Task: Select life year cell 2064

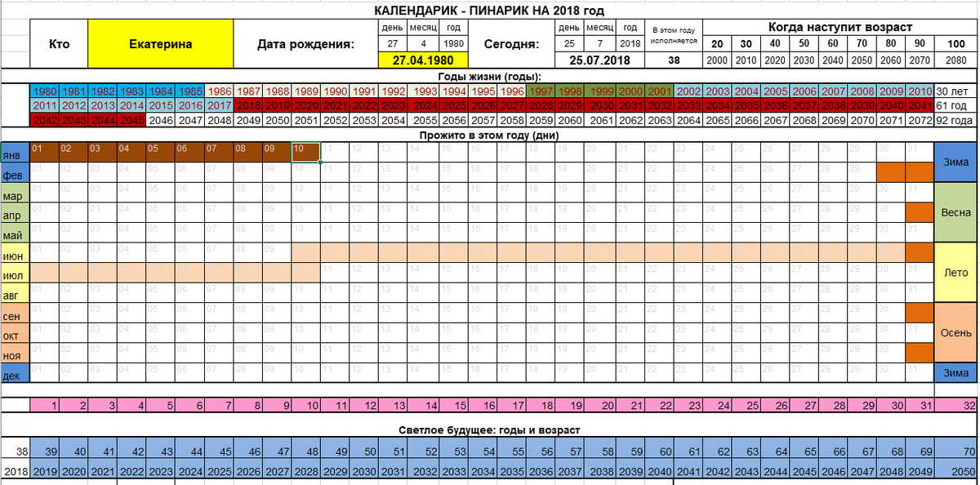Action: pos(687,121)
